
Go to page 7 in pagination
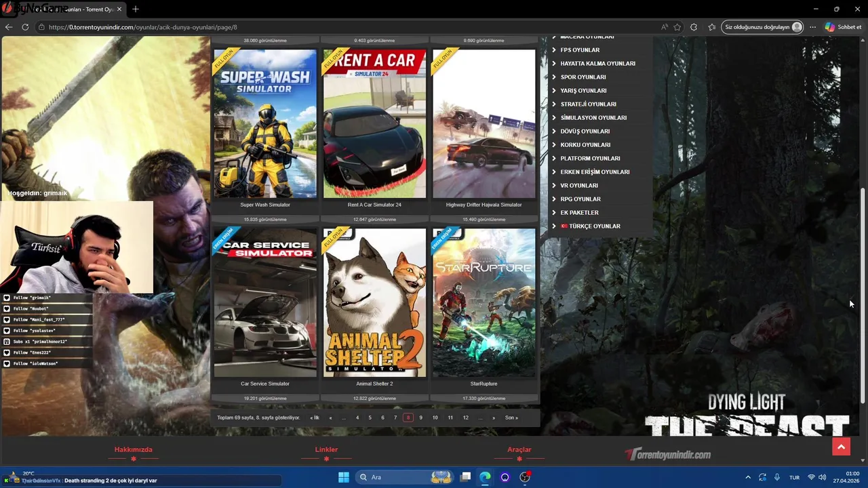pos(395,418)
